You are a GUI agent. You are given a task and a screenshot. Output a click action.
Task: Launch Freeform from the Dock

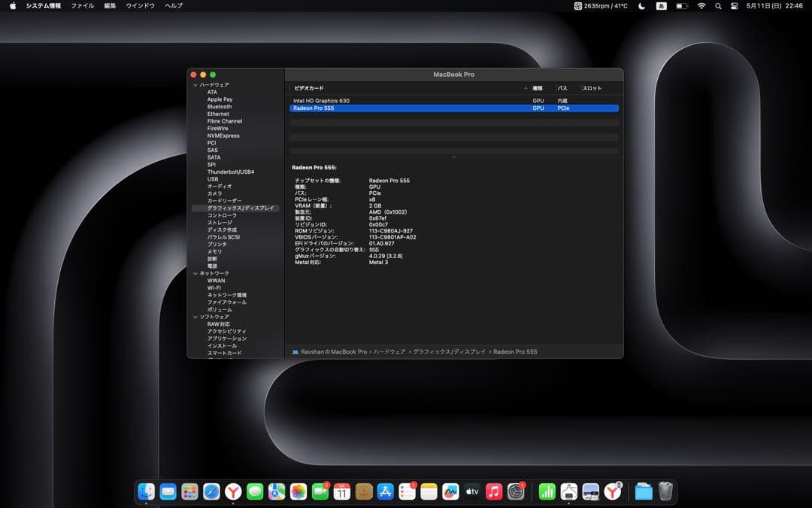pos(450,491)
